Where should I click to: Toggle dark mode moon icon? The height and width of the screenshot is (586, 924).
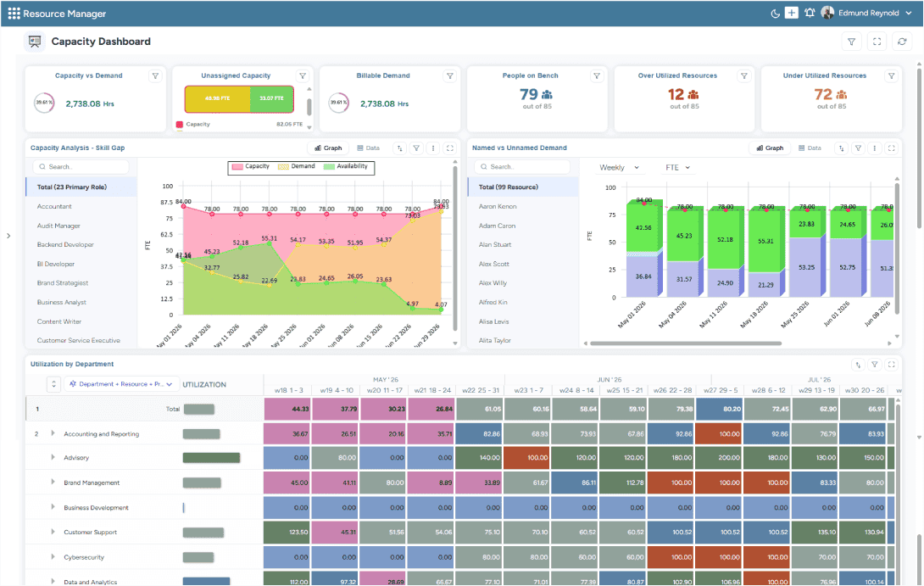775,13
